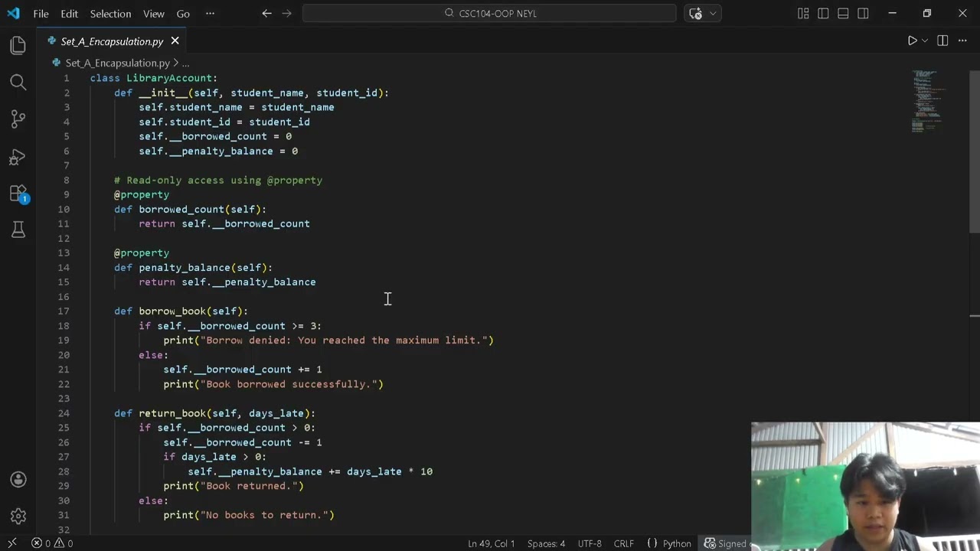Open the Go menu
The image size is (980, 551).
(x=183, y=13)
